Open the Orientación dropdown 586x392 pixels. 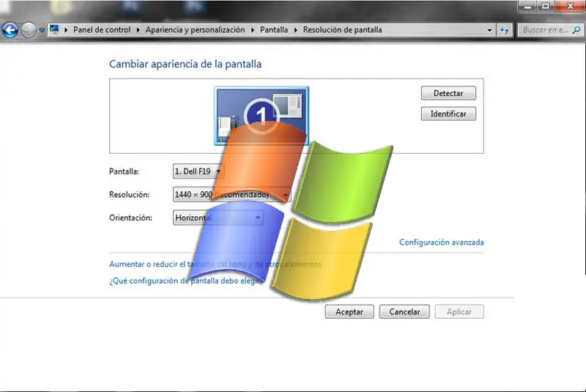point(218,218)
